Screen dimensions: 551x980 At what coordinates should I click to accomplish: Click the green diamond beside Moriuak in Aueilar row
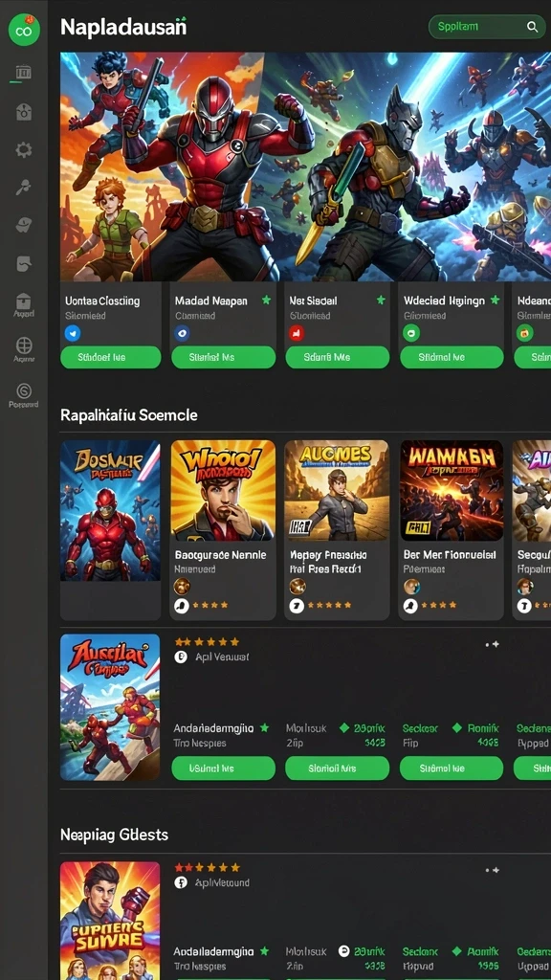pyautogui.click(x=343, y=728)
